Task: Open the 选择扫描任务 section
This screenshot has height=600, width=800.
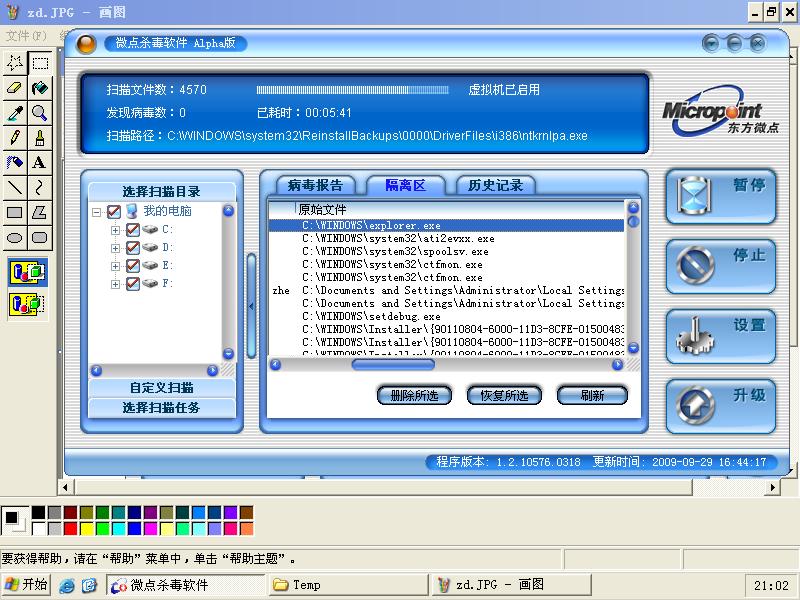Action: click(162, 408)
